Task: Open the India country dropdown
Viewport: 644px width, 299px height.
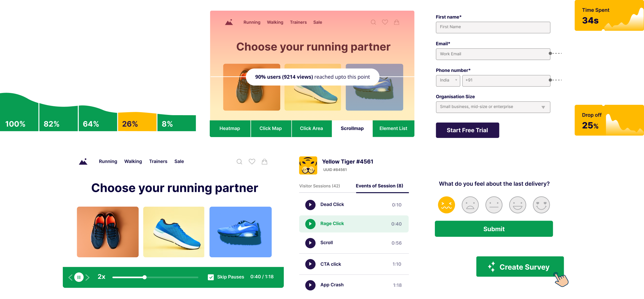Action: (448, 81)
